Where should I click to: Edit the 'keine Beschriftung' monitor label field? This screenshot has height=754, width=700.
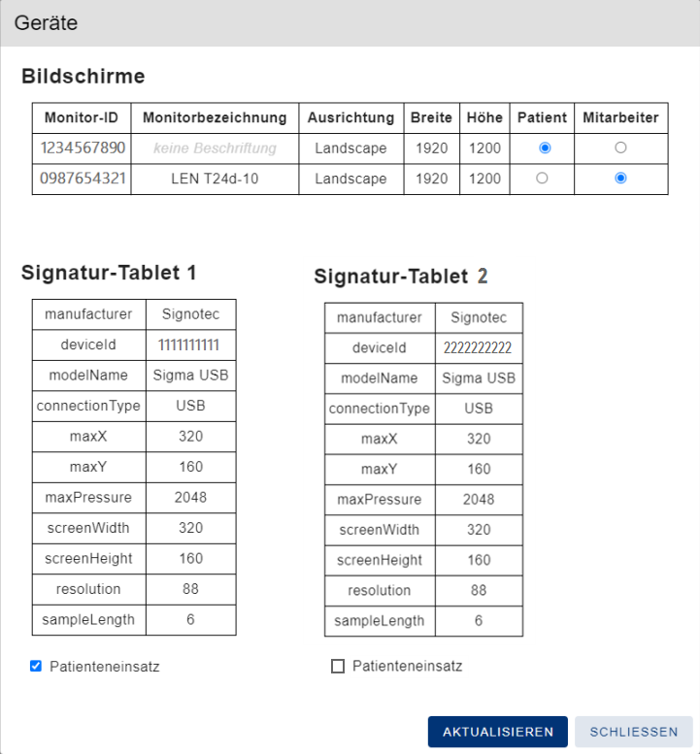(215, 148)
